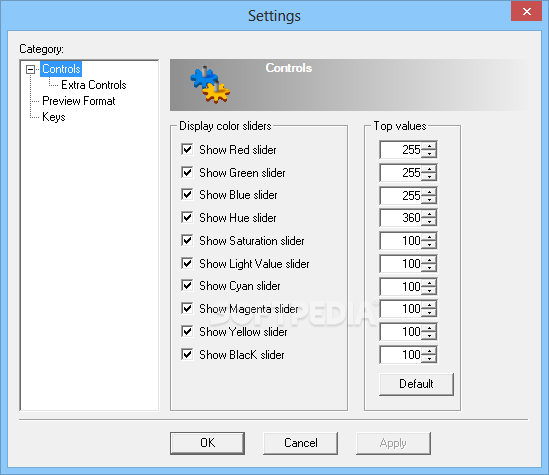Toggle Show Magenta slider checkbox
The height and width of the screenshot is (475, 549).
(187, 309)
